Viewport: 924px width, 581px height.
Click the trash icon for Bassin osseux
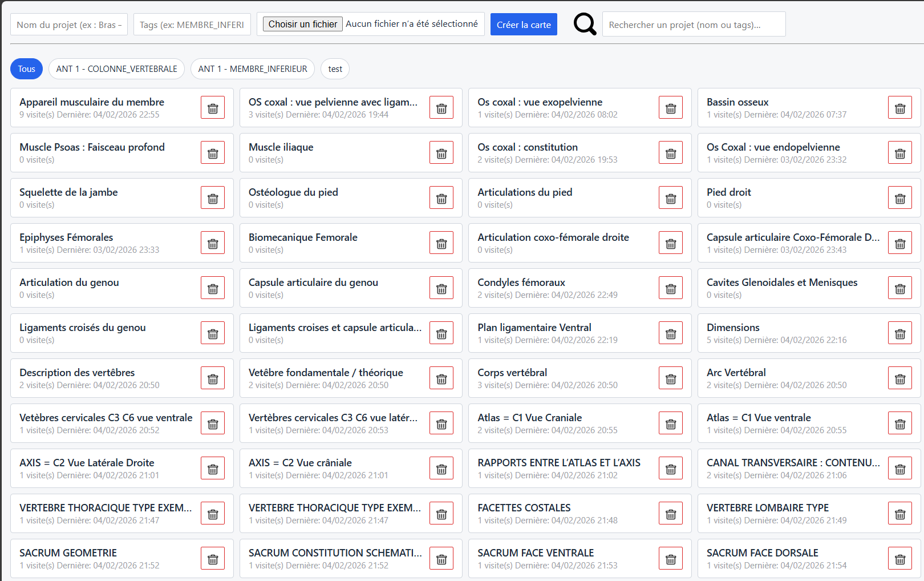pos(899,108)
